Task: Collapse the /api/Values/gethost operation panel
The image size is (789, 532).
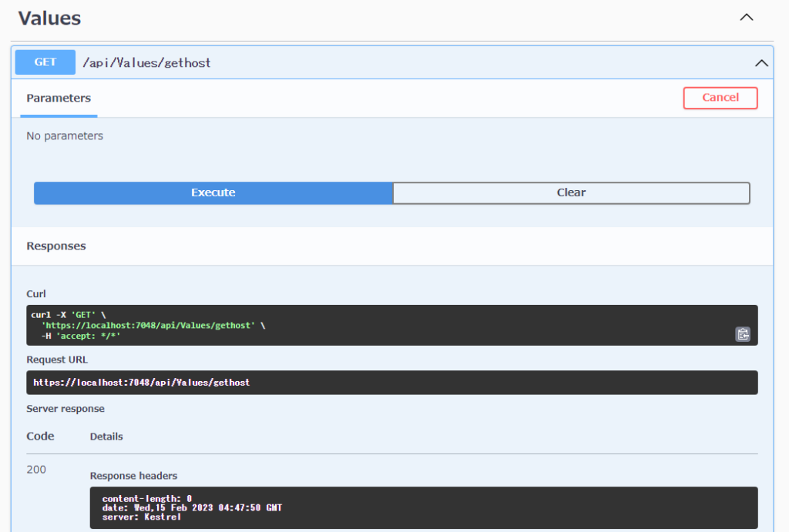Action: pyautogui.click(x=761, y=62)
